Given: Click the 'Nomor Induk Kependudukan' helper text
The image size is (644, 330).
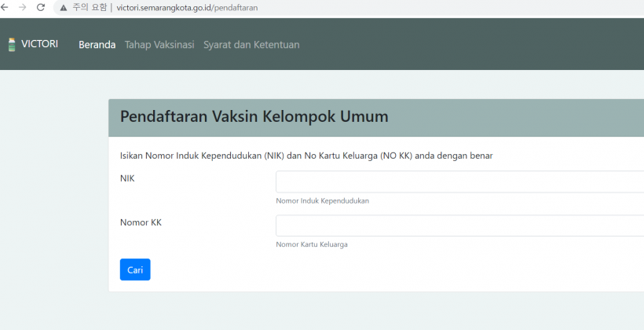Looking at the screenshot, I should (x=322, y=201).
